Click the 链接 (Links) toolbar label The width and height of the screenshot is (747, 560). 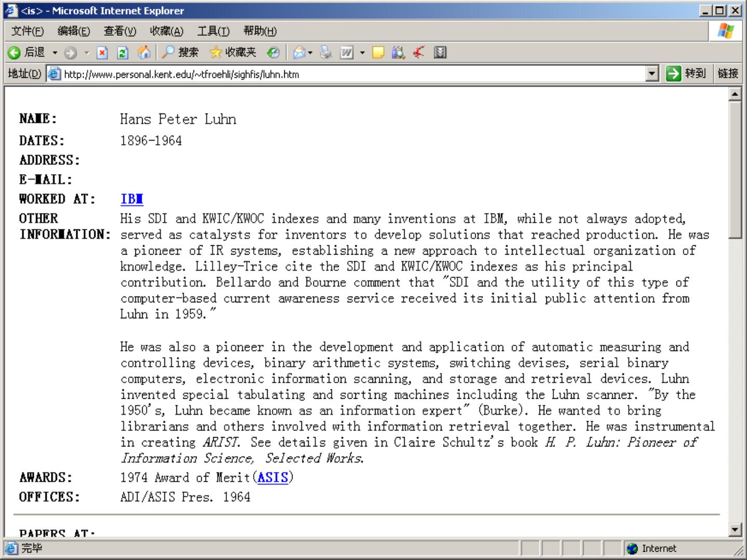(x=728, y=74)
